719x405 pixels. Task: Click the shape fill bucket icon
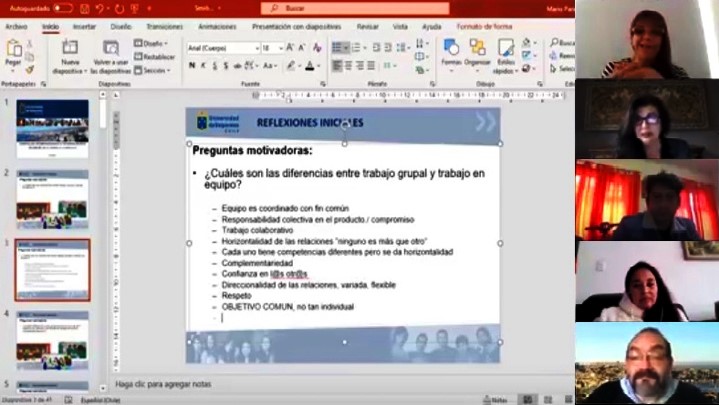(528, 43)
